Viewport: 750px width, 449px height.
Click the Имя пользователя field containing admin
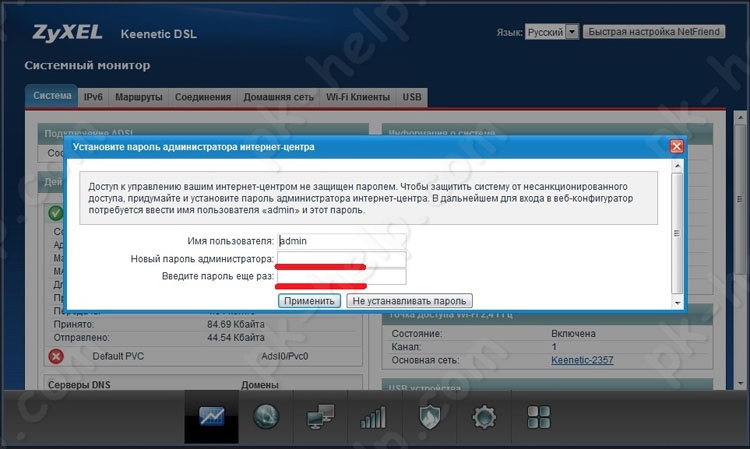pyautogui.click(x=342, y=241)
